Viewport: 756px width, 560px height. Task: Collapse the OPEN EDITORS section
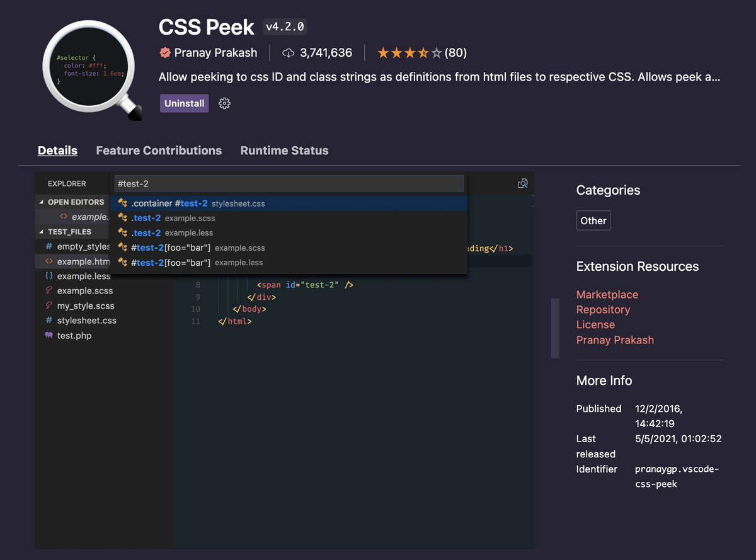tap(42, 202)
